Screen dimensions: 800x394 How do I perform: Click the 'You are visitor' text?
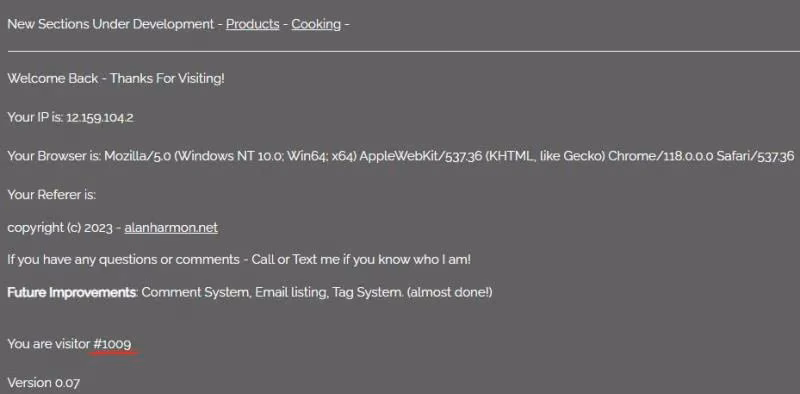point(48,344)
